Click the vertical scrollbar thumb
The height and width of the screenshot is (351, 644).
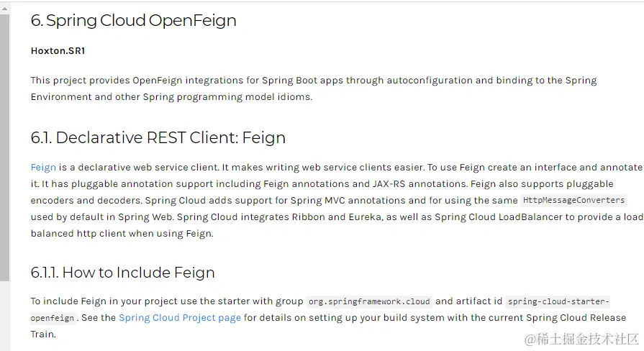[x=4, y=147]
